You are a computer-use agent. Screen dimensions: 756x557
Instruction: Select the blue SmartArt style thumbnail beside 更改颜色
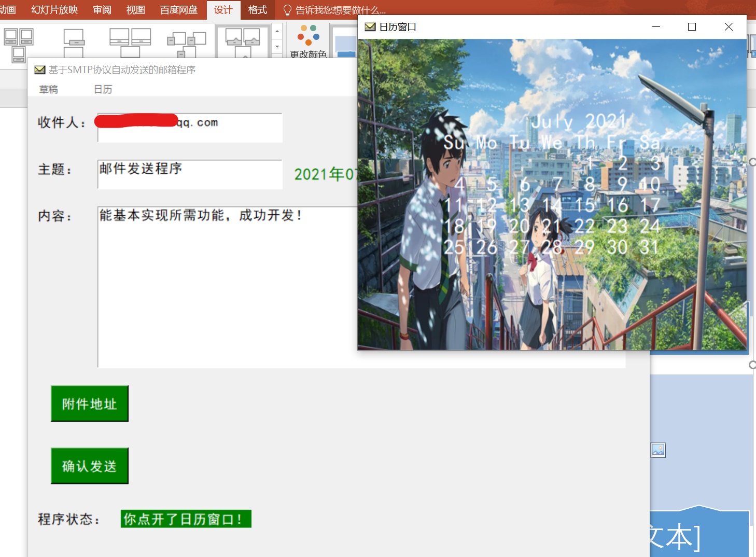[344, 41]
